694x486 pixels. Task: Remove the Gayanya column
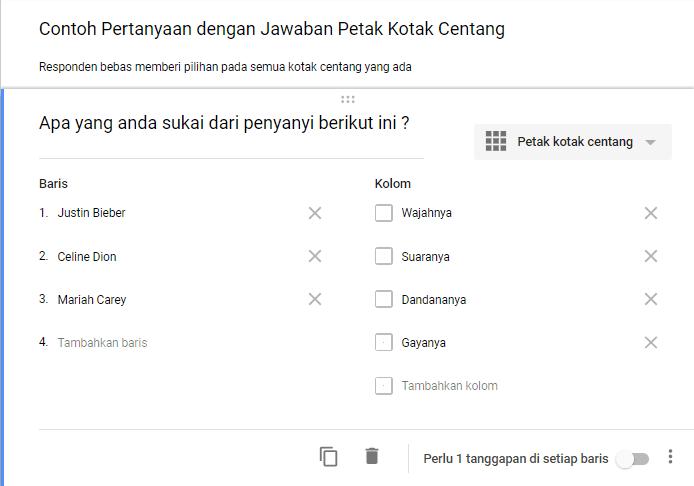pyautogui.click(x=651, y=342)
